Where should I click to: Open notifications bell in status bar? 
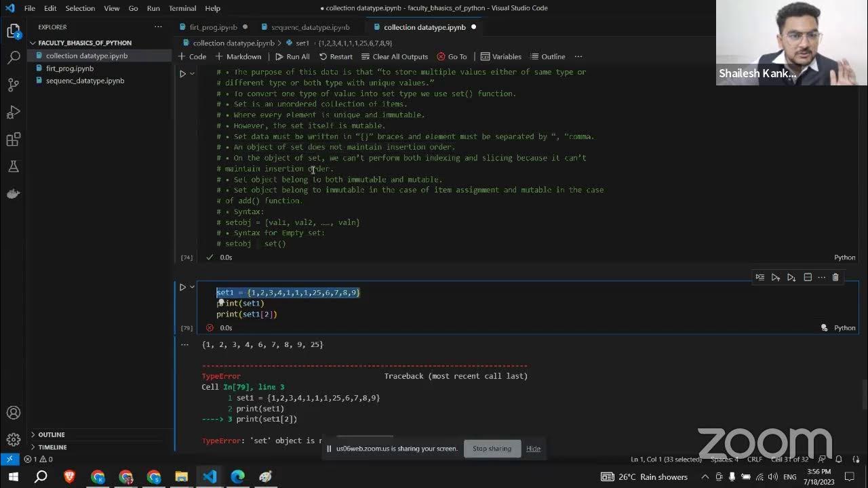pyautogui.click(x=839, y=460)
